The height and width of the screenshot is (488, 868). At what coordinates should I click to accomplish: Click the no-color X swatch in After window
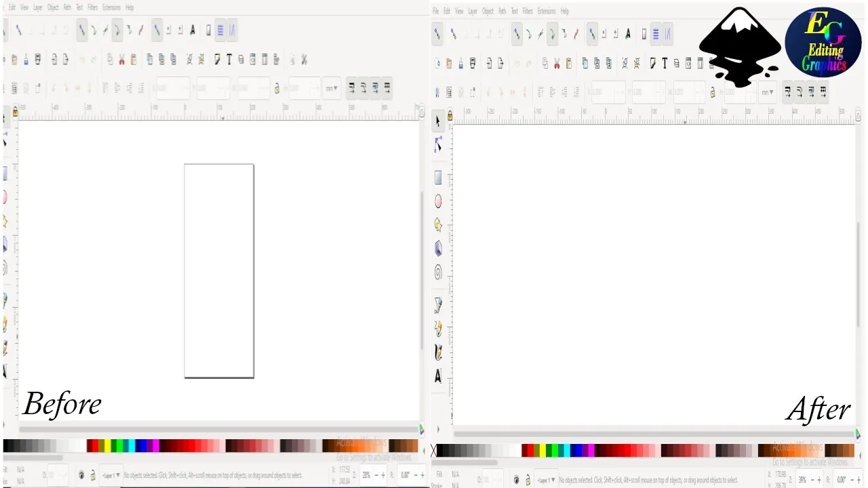click(x=434, y=451)
